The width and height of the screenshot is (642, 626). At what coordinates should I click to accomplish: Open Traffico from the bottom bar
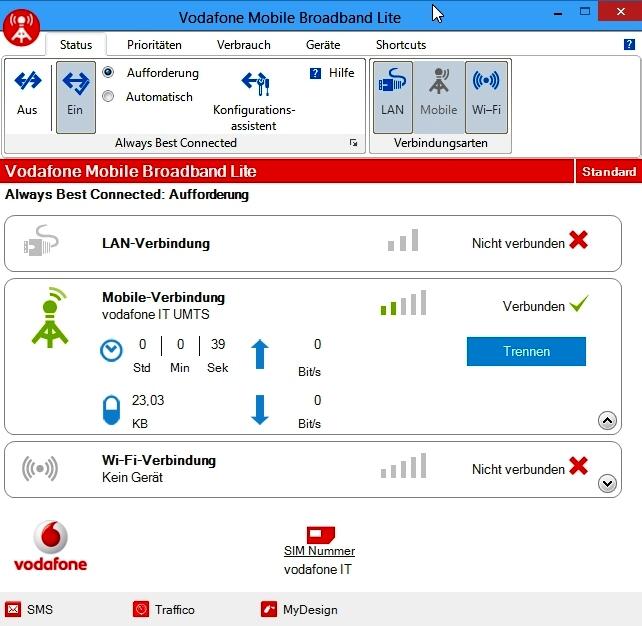pyautogui.click(x=164, y=610)
